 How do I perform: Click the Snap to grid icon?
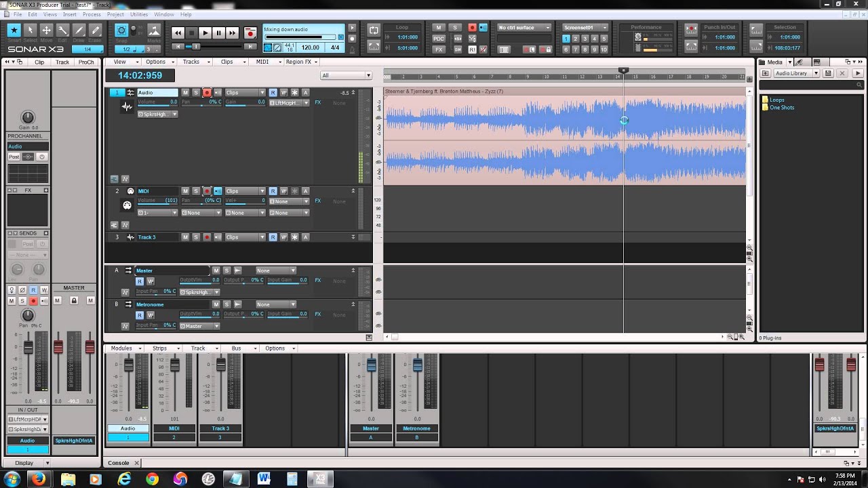[x=121, y=30]
